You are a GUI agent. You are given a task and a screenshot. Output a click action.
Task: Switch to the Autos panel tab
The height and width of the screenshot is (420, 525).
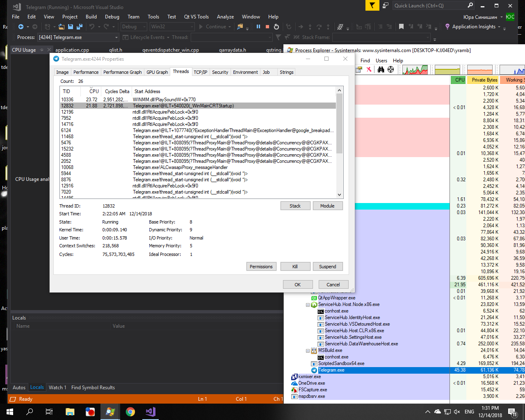pos(19,388)
